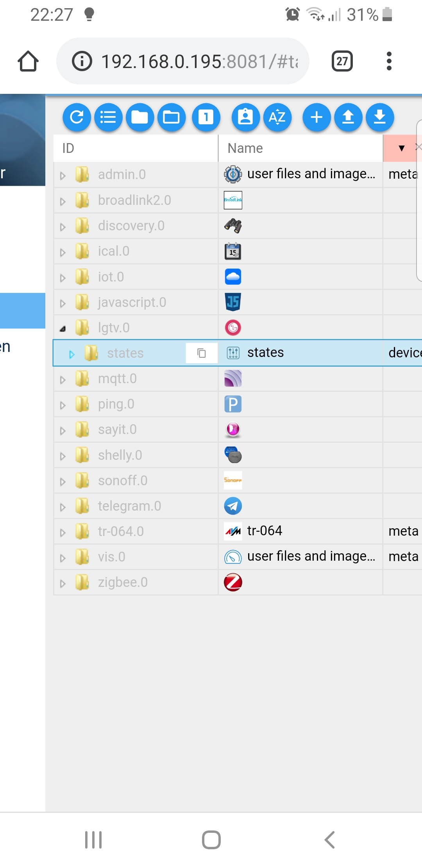Screen dimensions: 422x868
Task: Click the ID filter field
Action: tap(135, 148)
